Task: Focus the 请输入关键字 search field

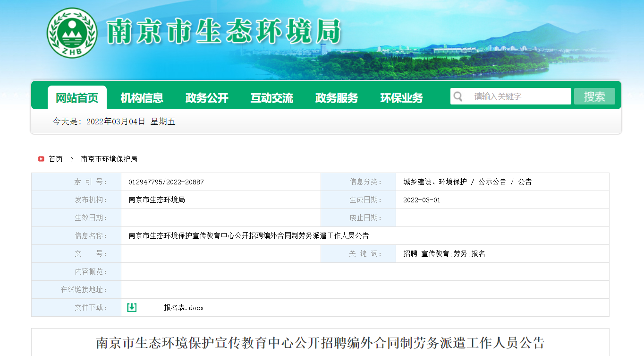Action: [519, 96]
